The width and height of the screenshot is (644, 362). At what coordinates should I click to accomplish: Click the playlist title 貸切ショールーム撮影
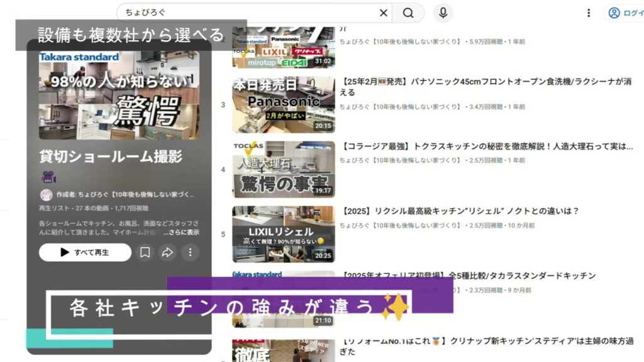coord(111,156)
